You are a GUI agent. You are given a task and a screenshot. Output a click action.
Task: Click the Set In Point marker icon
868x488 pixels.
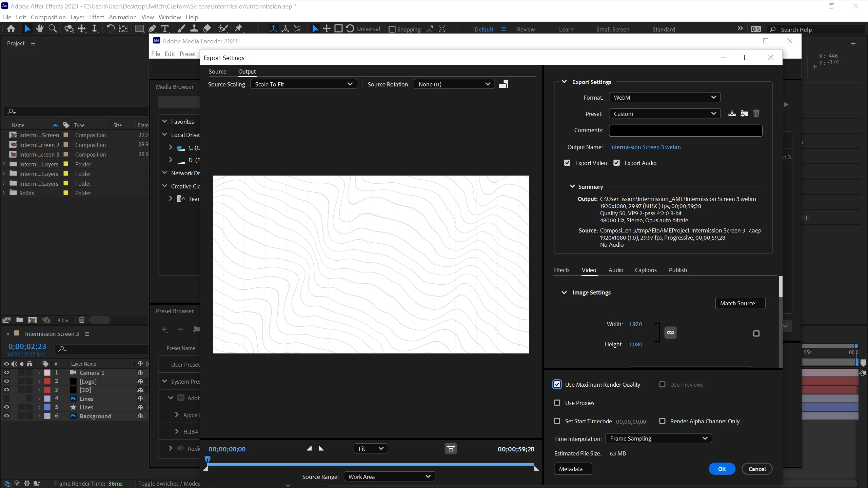(309, 448)
